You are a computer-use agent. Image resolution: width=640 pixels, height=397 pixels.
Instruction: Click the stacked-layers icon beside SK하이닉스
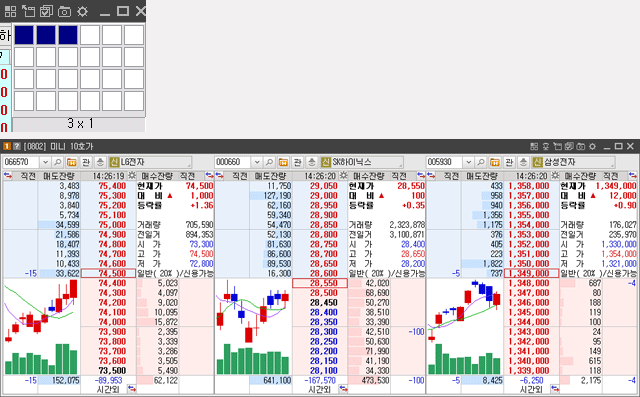coord(312,162)
